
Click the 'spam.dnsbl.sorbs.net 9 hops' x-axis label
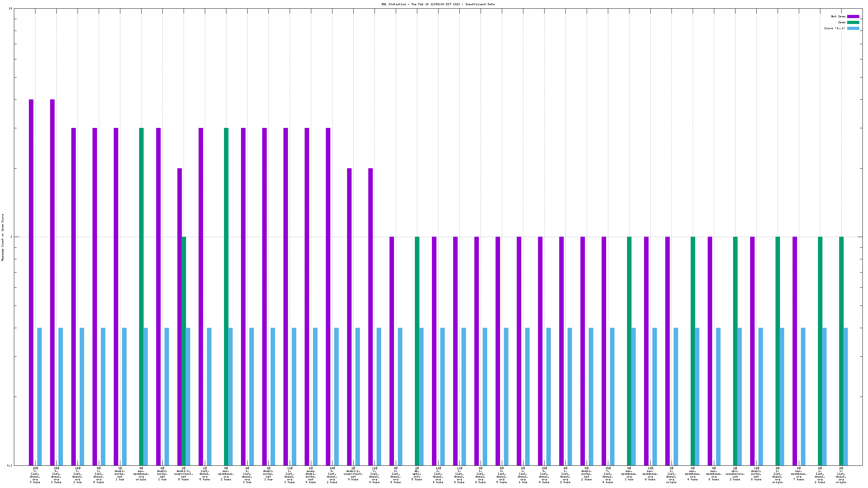tap(311, 475)
